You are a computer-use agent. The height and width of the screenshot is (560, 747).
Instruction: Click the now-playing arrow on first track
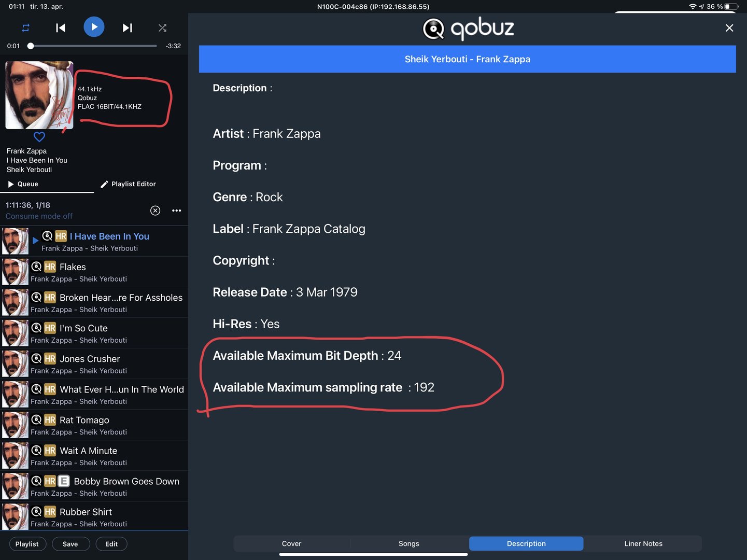tap(35, 241)
